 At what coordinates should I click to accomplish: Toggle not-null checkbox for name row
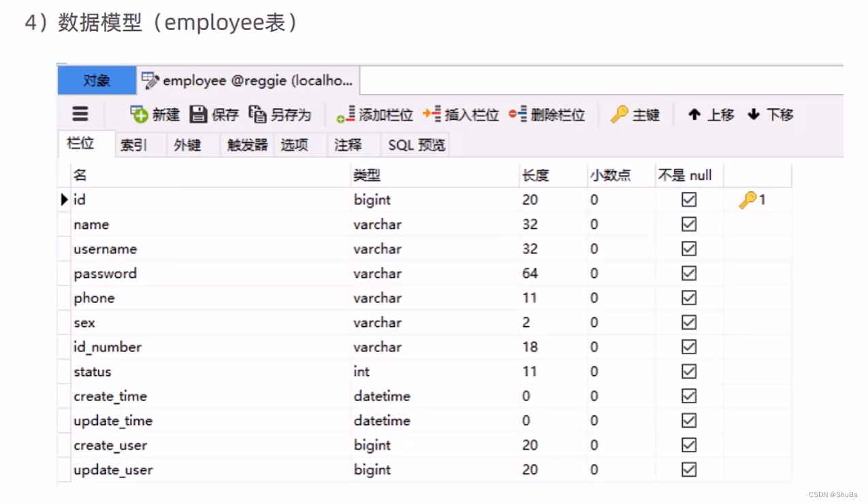click(x=689, y=224)
